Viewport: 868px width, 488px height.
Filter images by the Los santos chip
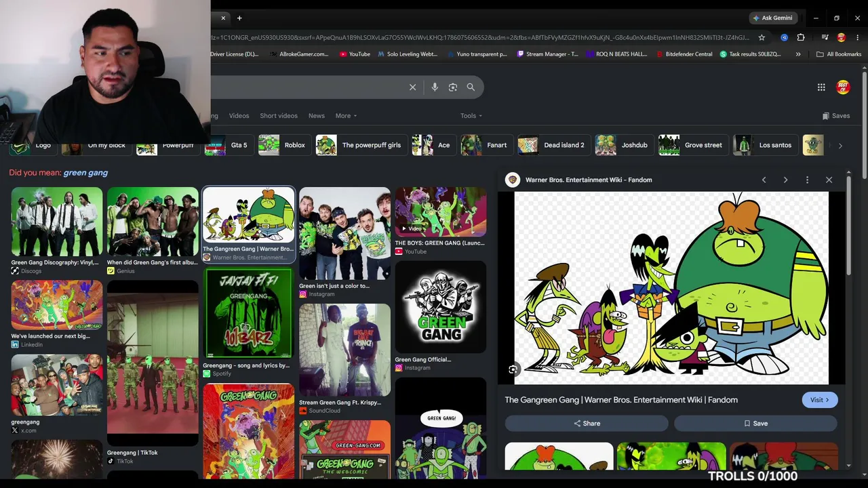click(x=764, y=145)
